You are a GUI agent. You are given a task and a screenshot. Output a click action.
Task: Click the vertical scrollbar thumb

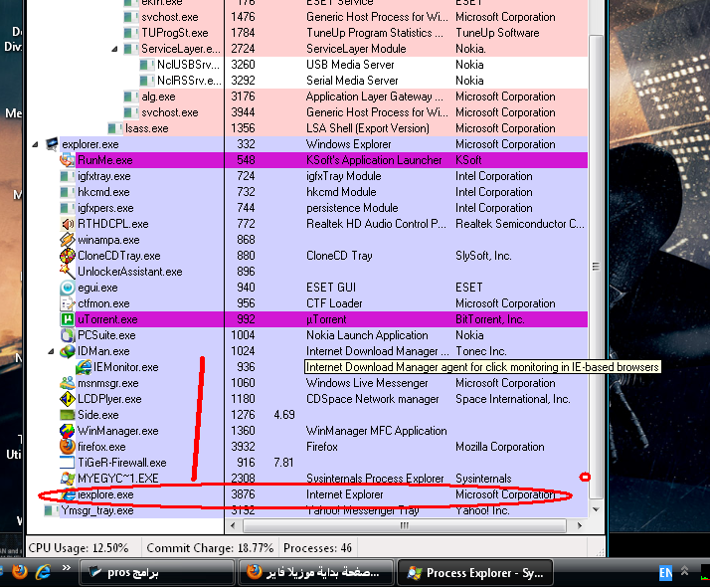click(x=597, y=267)
